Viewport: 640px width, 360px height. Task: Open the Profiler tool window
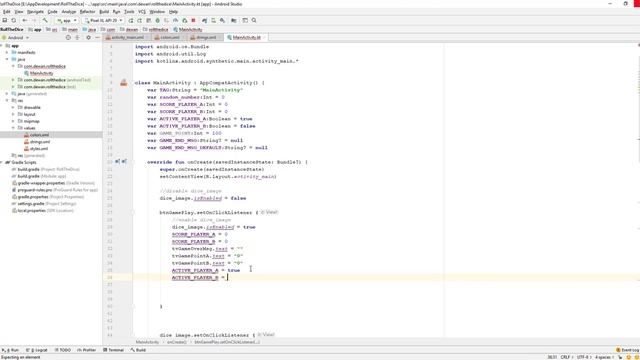[x=87, y=350]
